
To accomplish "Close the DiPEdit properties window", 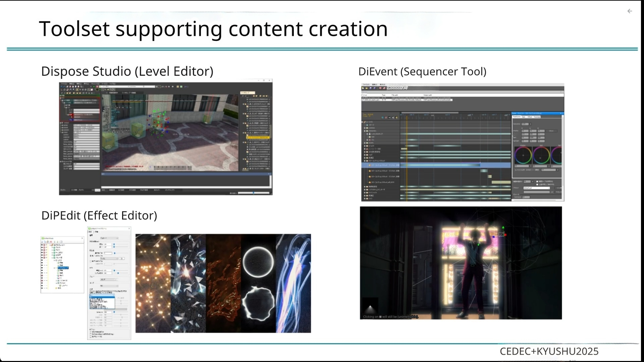I will coord(129,229).
